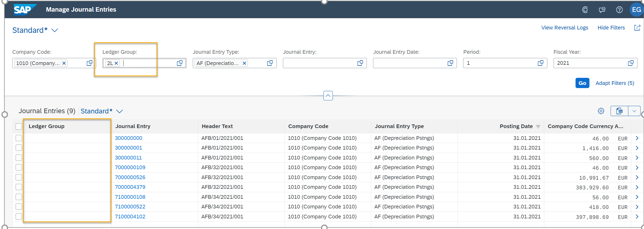The image size is (644, 229).
Task: Open value help for Journal Entry Type
Action: pos(270,63)
